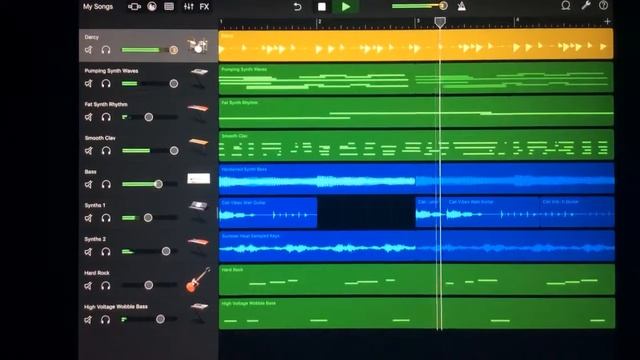Switch to the tracks view icon
The image size is (640, 360).
tap(169, 7)
